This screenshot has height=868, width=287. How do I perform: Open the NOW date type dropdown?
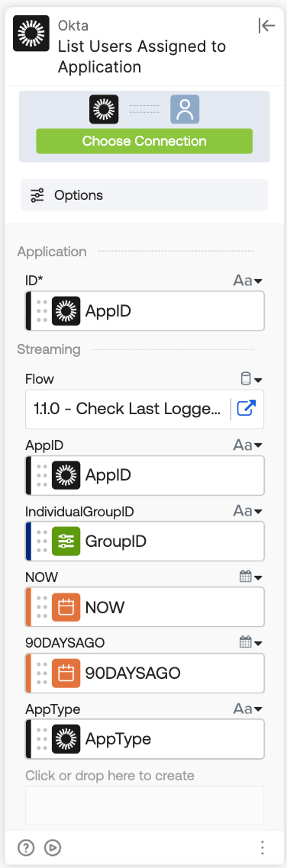[251, 577]
